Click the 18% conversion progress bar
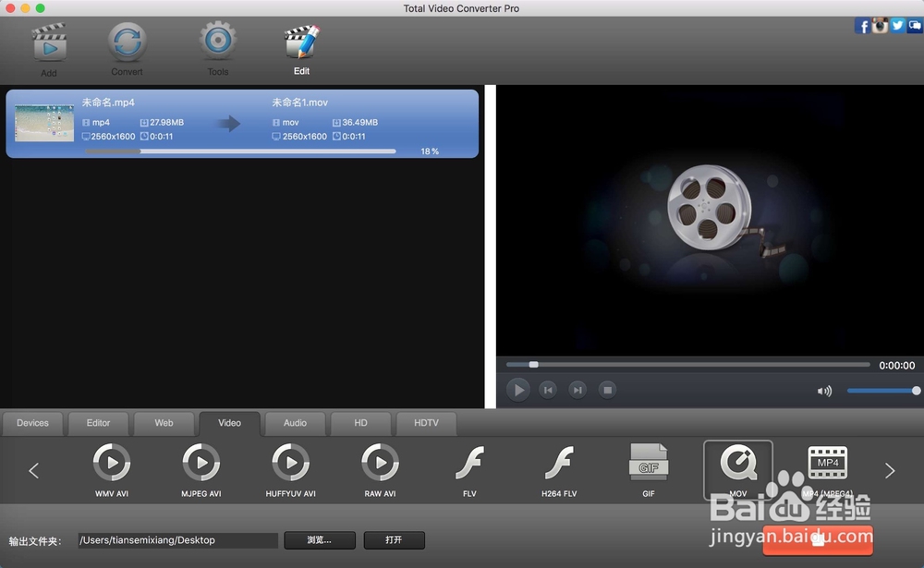Screen dimensions: 924x568 (x=240, y=151)
